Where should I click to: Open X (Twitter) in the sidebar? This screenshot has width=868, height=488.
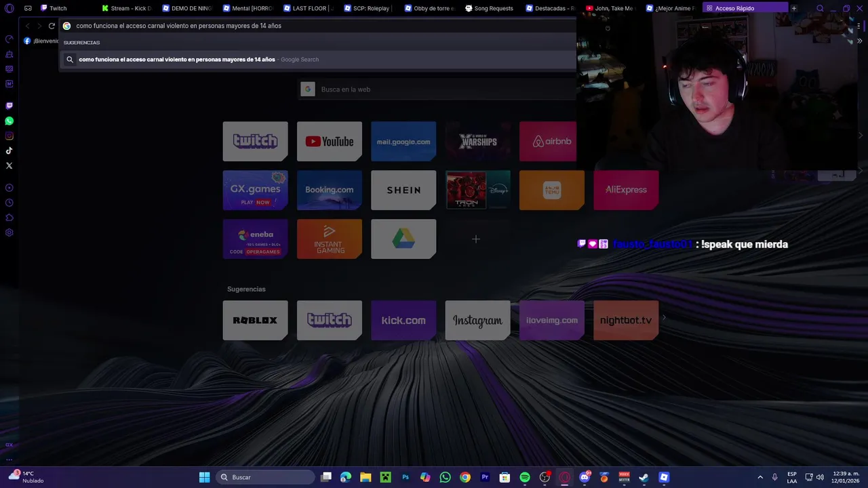[x=9, y=165]
